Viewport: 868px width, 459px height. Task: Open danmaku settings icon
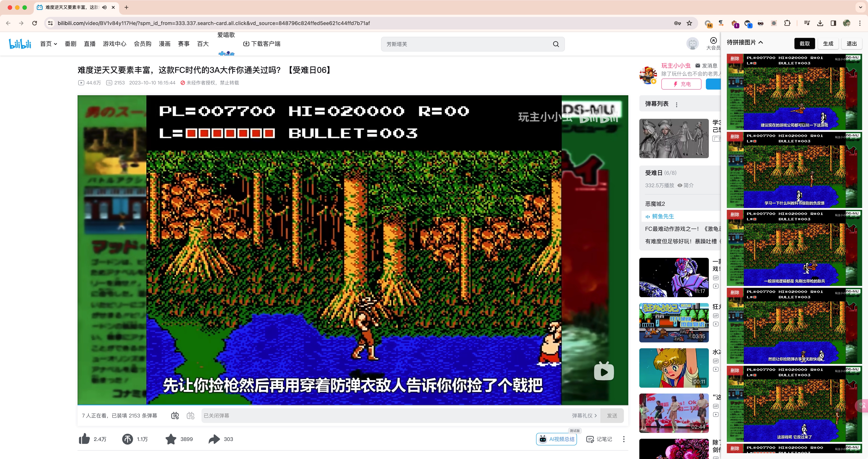coord(191,416)
